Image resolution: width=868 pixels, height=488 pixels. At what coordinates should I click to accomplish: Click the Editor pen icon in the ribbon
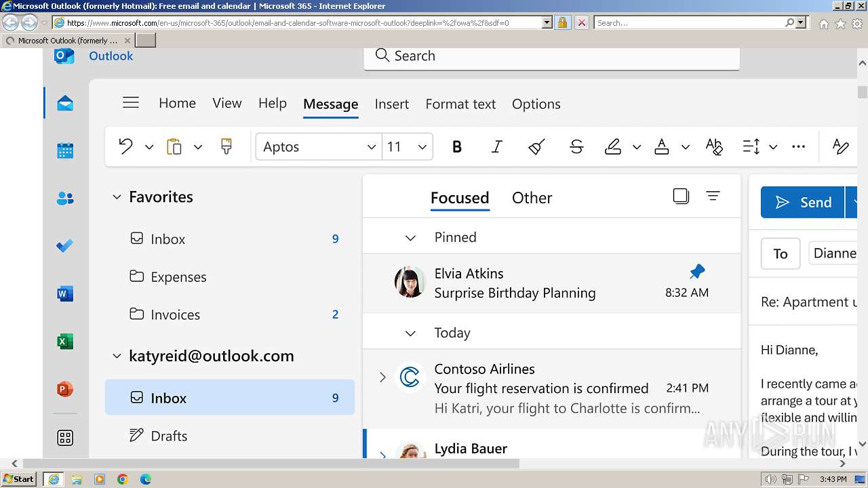(x=841, y=146)
